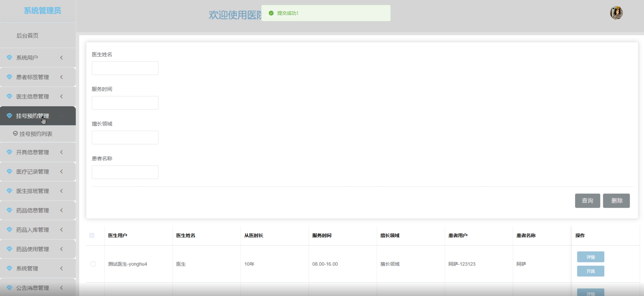
Task: Click the 阿萨-123123 patient user cell
Action: [x=462, y=264]
